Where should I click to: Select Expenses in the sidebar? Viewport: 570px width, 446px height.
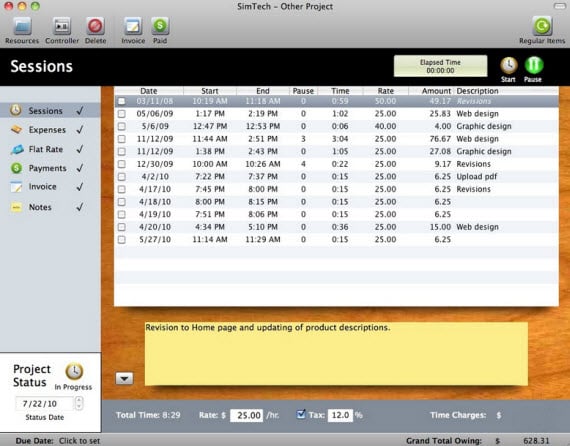(x=47, y=130)
